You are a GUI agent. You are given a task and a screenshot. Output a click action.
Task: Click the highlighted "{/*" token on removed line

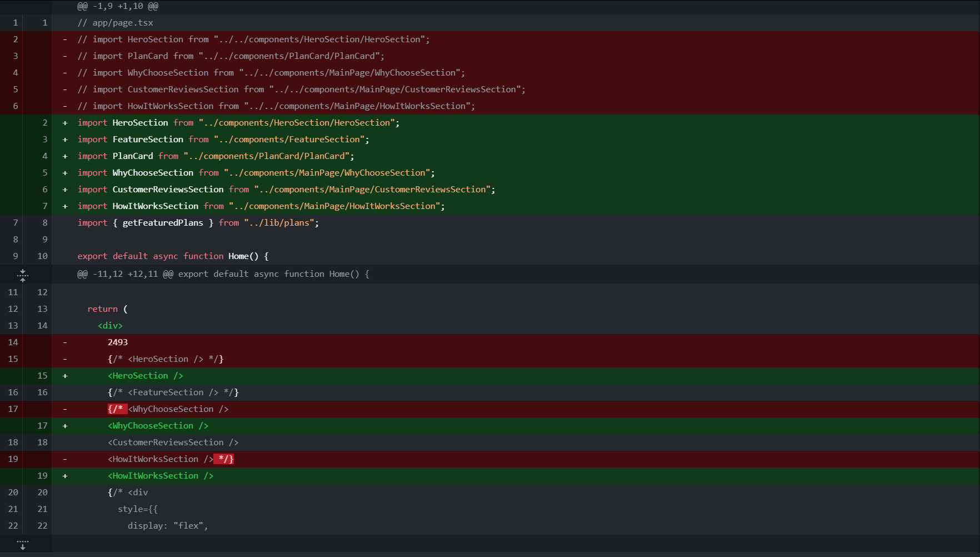[x=117, y=409]
